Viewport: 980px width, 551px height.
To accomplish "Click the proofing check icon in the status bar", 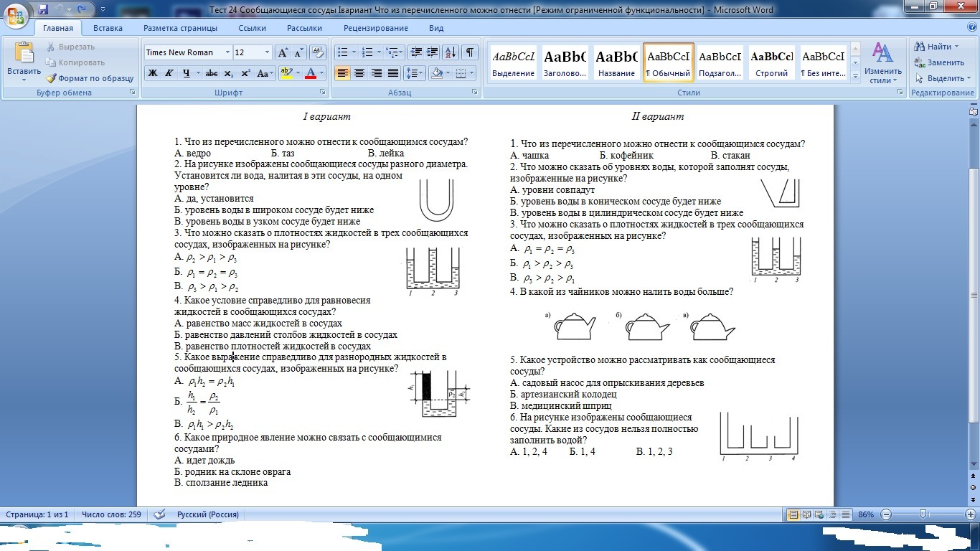I will pyautogui.click(x=159, y=514).
